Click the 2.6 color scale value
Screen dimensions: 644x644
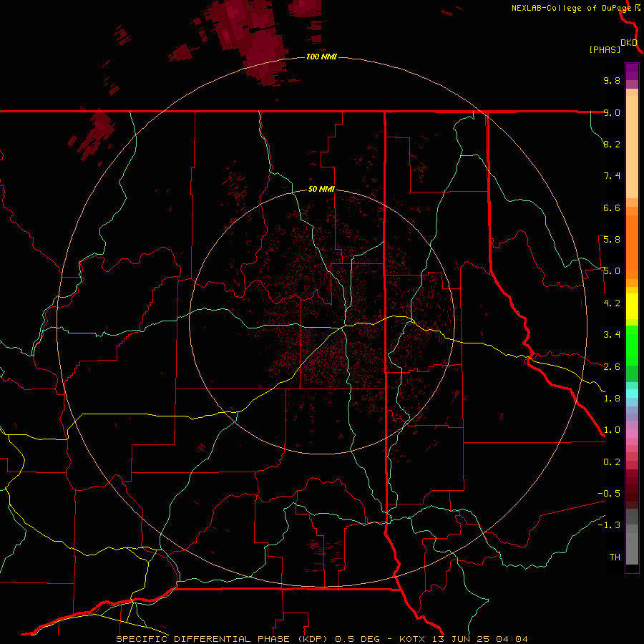[x=612, y=367]
